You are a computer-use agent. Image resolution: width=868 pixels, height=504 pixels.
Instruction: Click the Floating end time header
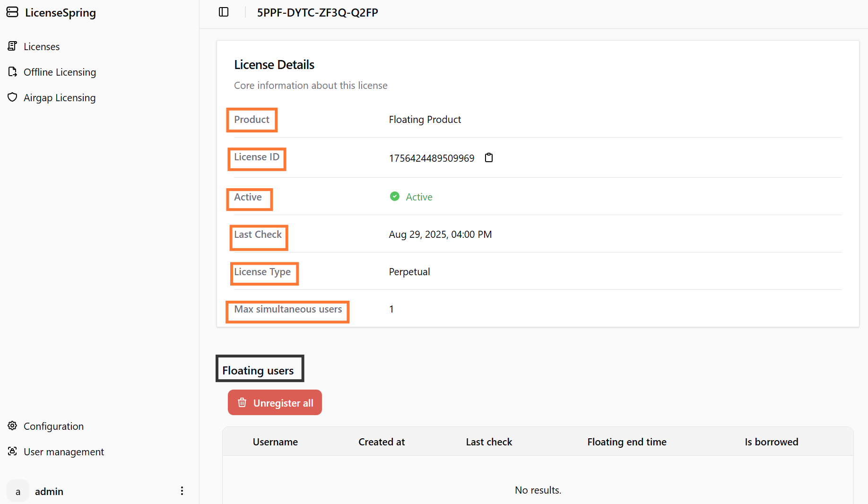click(627, 442)
